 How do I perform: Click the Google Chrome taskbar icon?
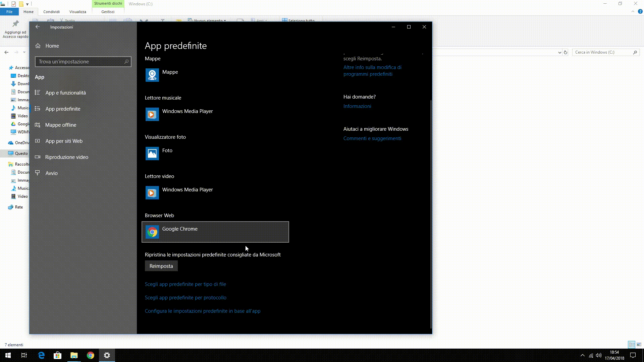(x=90, y=355)
